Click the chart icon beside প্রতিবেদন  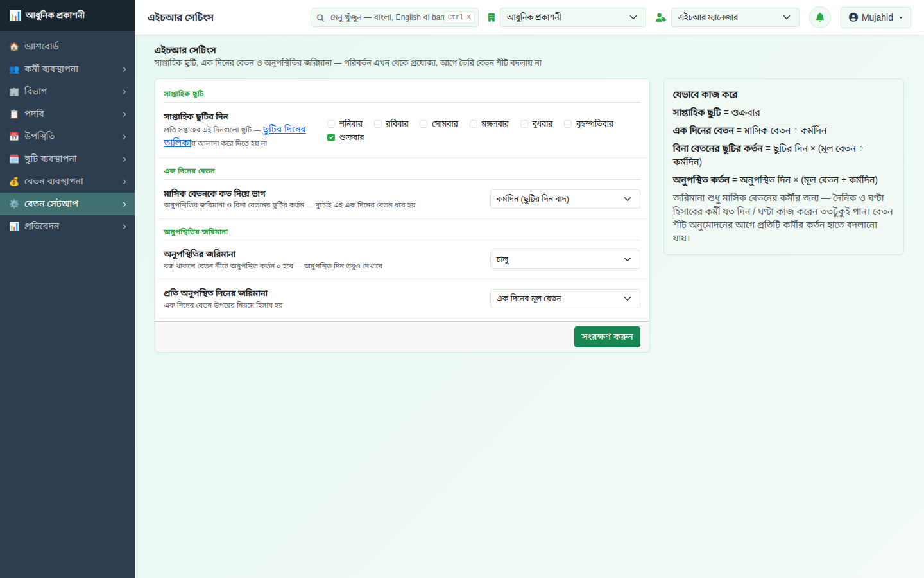[14, 227]
